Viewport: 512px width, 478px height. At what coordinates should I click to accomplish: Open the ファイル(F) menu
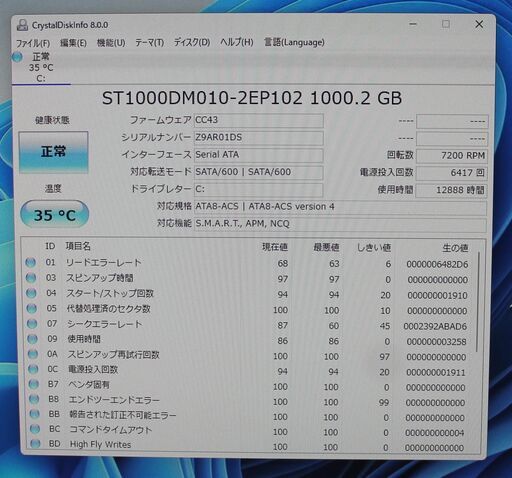coord(33,43)
